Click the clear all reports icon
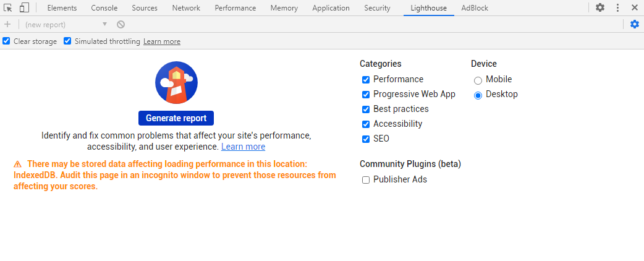This screenshot has width=644, height=261. [x=121, y=24]
